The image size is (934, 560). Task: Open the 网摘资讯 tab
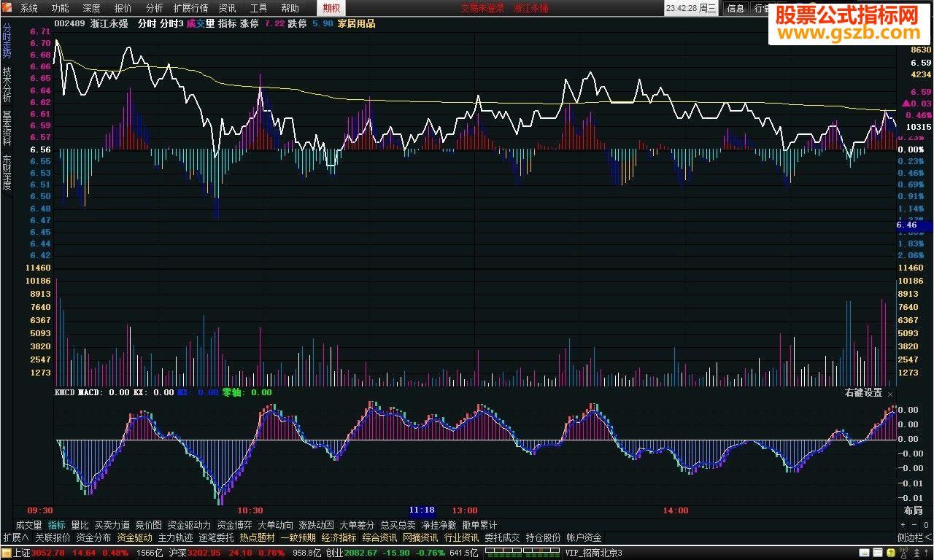point(420,537)
